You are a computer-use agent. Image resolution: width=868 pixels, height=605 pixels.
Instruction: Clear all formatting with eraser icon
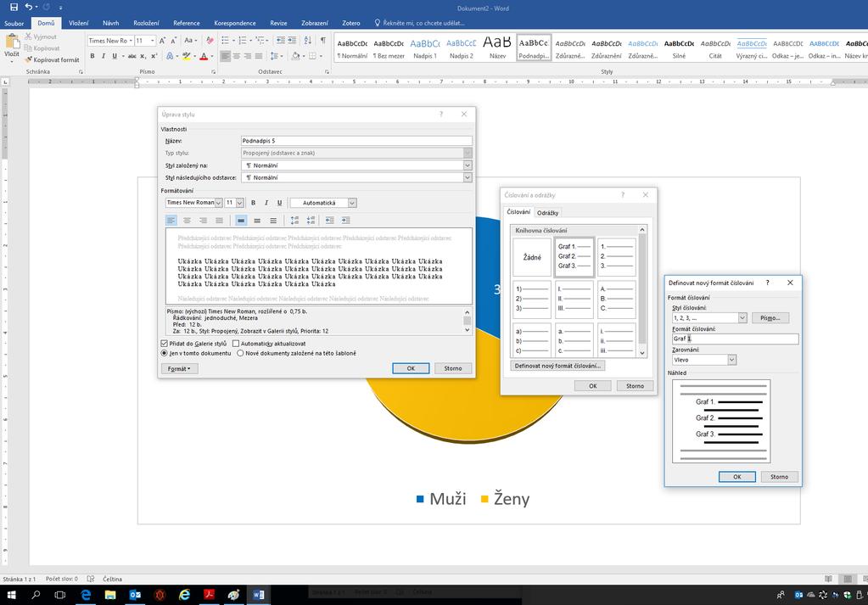click(x=210, y=41)
